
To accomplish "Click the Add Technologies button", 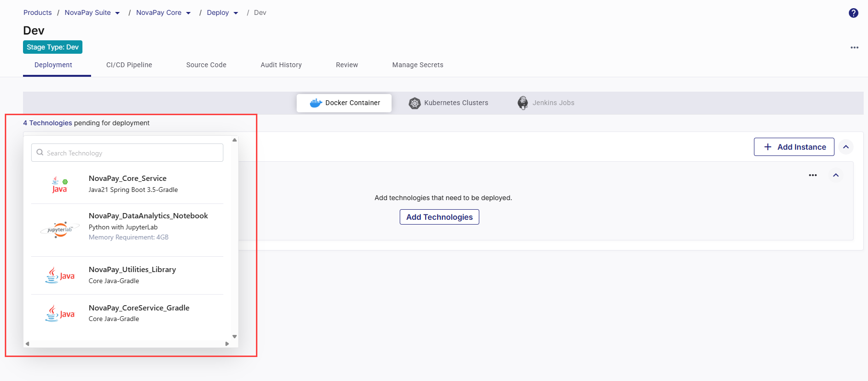I will pyautogui.click(x=439, y=217).
